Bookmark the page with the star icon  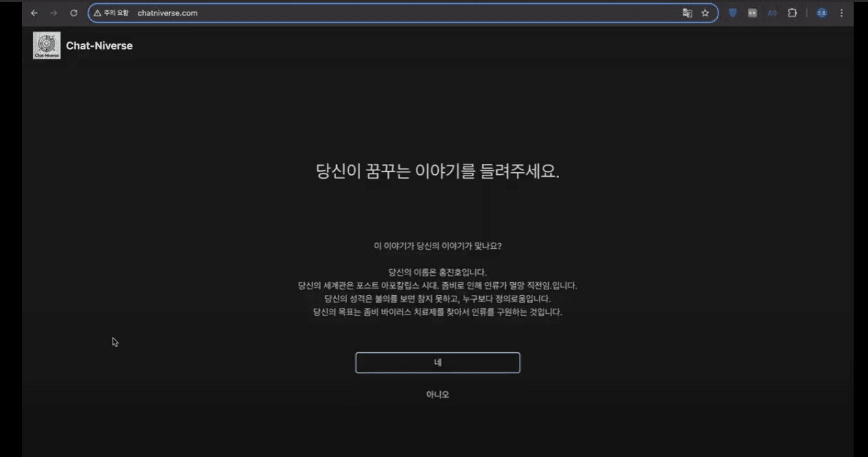coord(705,13)
